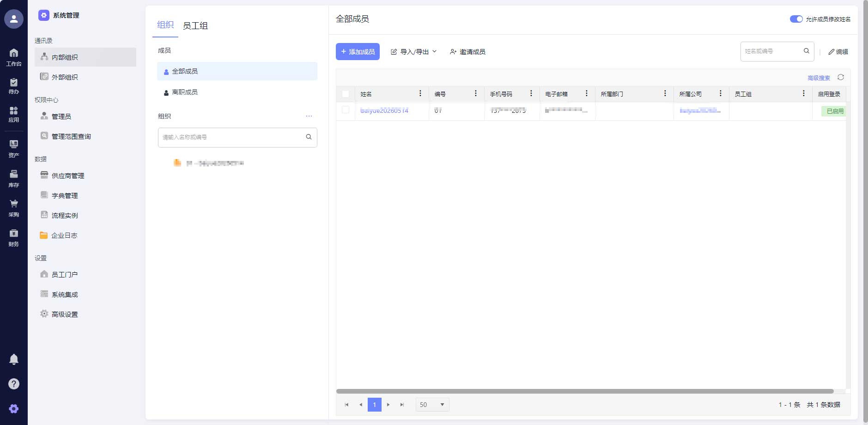This screenshot has width=868, height=425.
Task: Open 姓名 column menu
Action: 420,93
